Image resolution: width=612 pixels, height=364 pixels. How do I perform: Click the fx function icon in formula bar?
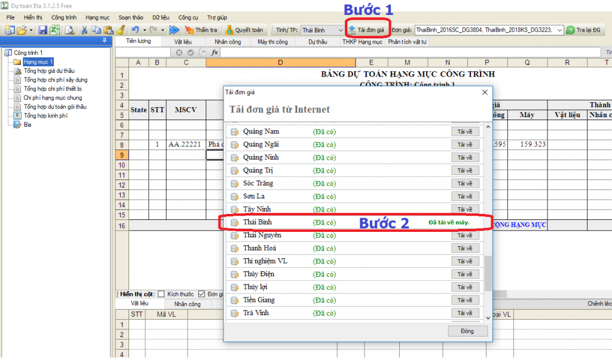(x=215, y=52)
